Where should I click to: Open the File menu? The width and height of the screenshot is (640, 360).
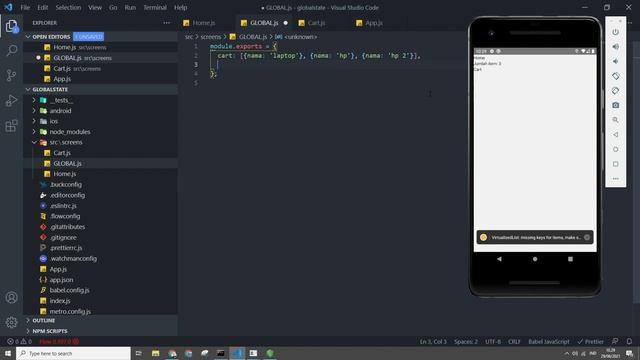point(25,7)
